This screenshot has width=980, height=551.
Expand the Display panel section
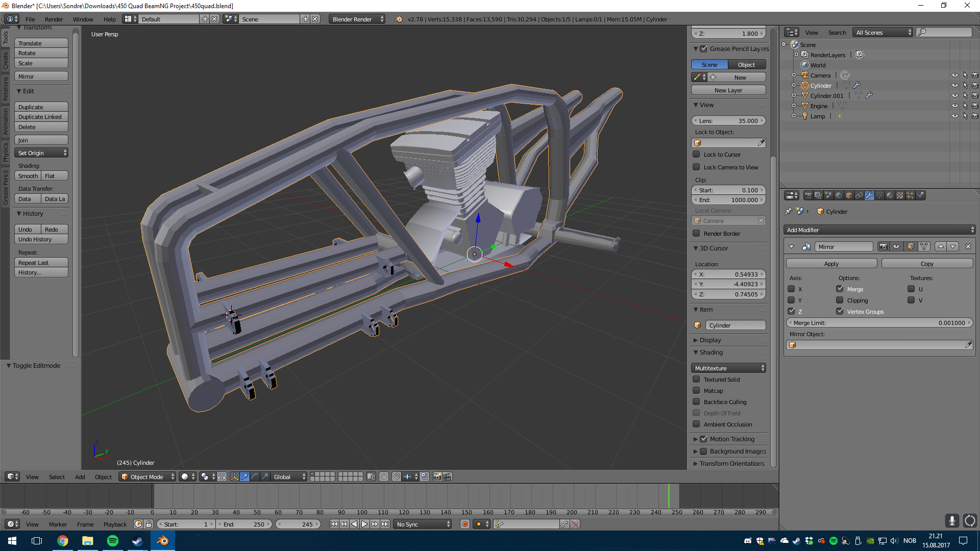[x=710, y=340]
